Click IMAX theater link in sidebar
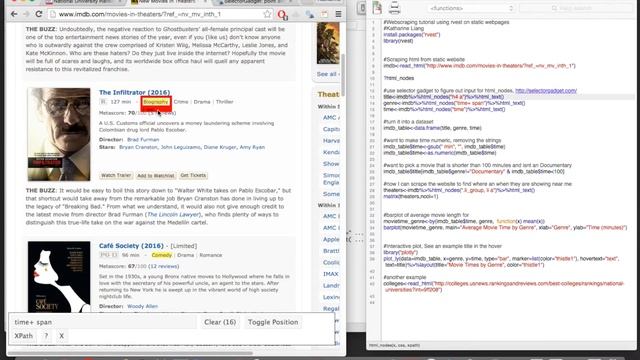 (331, 274)
